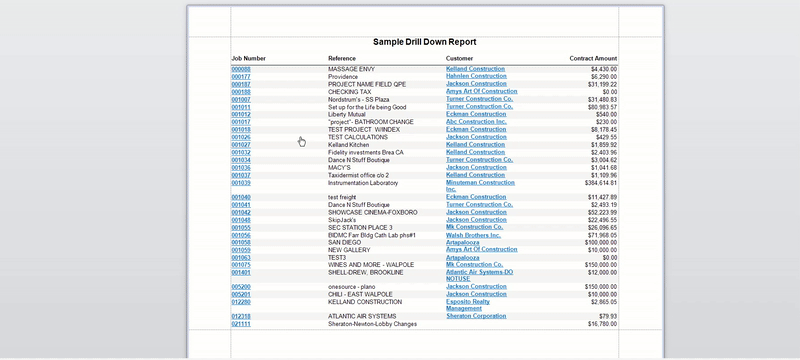The image size is (800, 360).
Task: Open Esposito Realty Management customer link
Action: tap(468, 305)
